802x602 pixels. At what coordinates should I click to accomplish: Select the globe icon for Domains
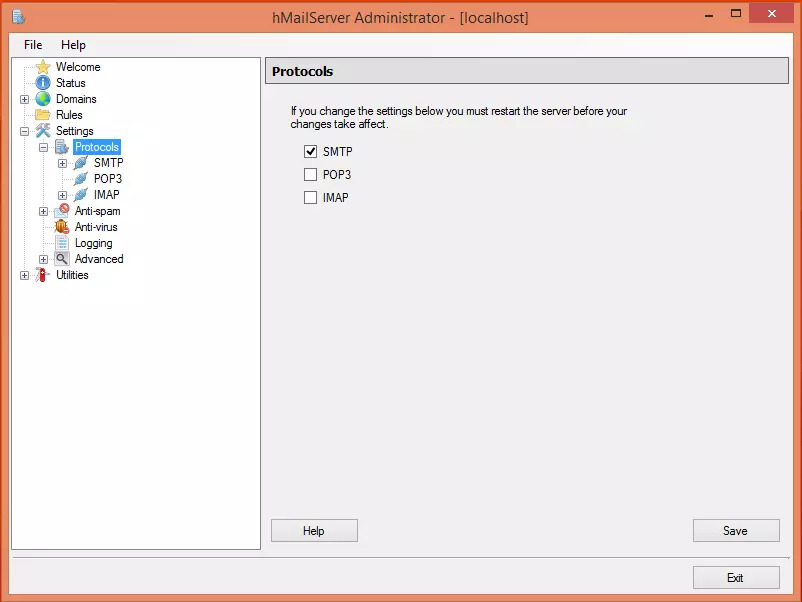[x=43, y=99]
